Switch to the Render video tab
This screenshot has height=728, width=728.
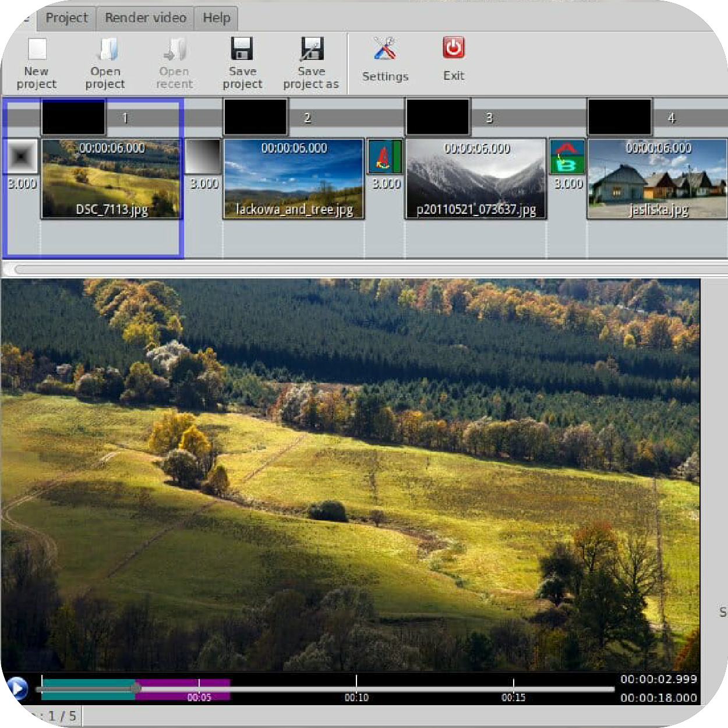(x=146, y=18)
